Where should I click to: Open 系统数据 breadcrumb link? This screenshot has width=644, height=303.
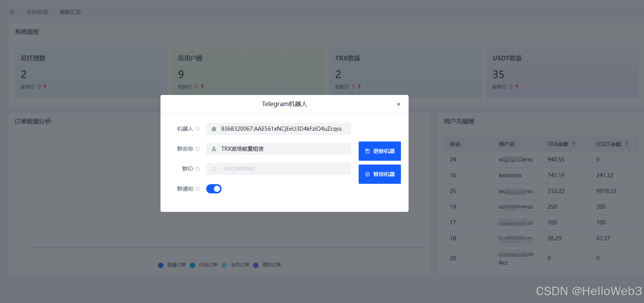click(37, 12)
